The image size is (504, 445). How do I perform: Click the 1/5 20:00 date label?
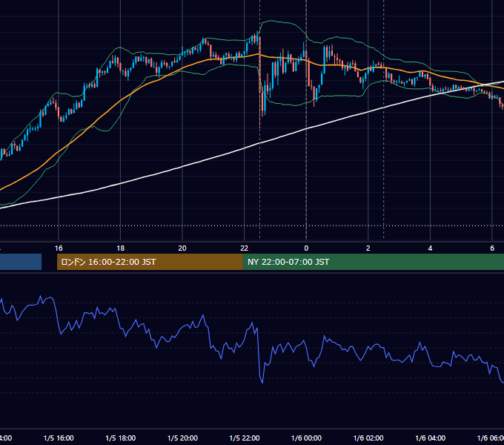click(x=182, y=438)
